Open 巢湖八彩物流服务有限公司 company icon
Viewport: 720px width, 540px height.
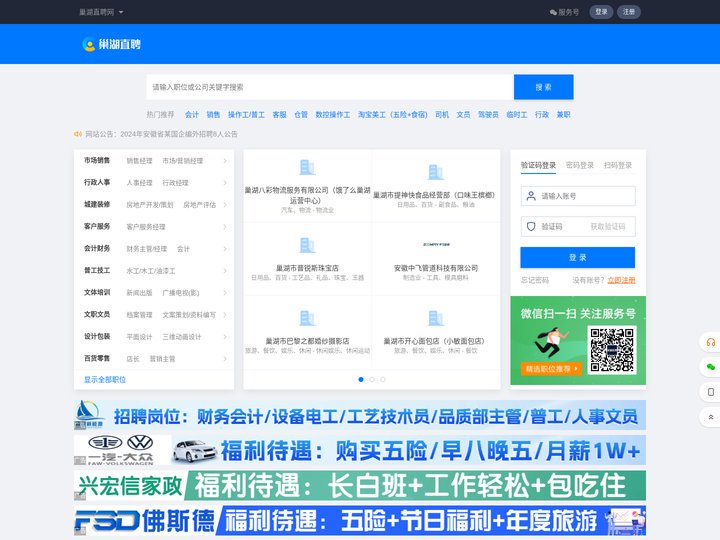[x=307, y=167]
